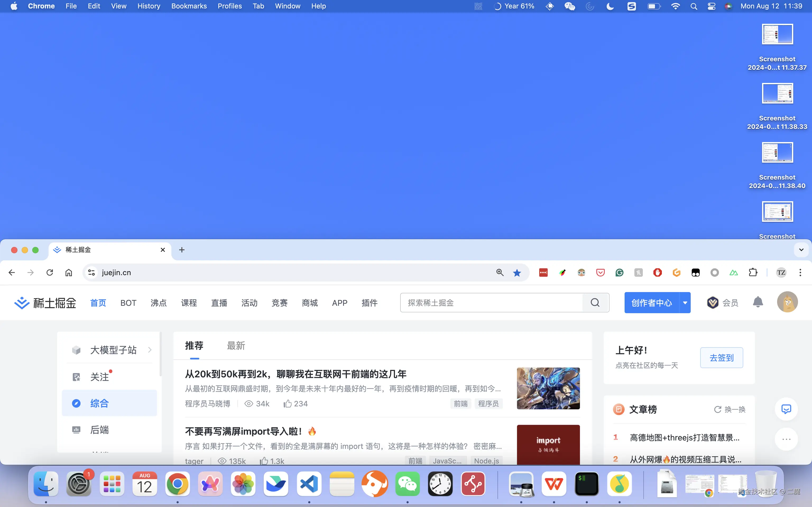
Task: Switch to the 最新 tab
Action: point(236,345)
